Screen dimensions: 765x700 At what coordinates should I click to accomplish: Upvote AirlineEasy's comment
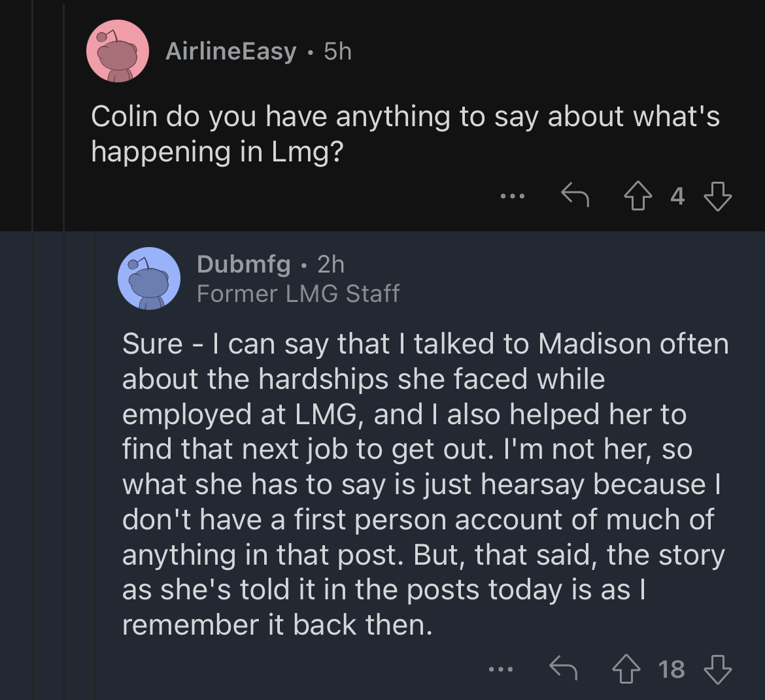[x=637, y=196]
